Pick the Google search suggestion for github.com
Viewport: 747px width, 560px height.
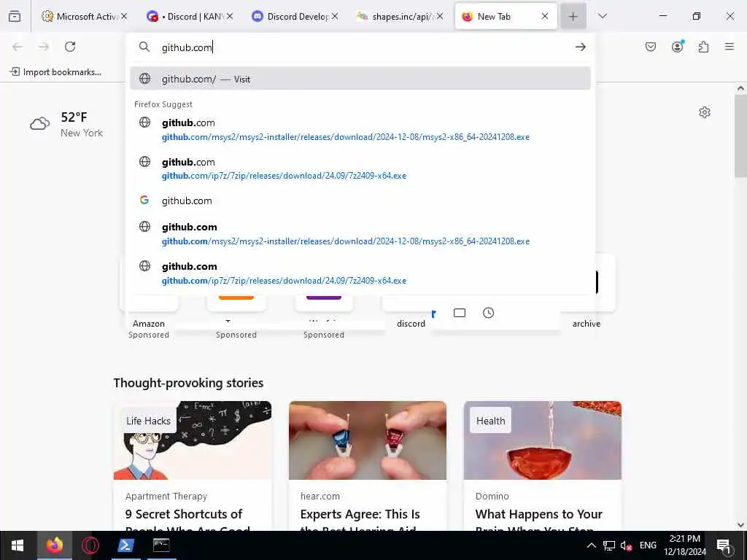click(360, 201)
